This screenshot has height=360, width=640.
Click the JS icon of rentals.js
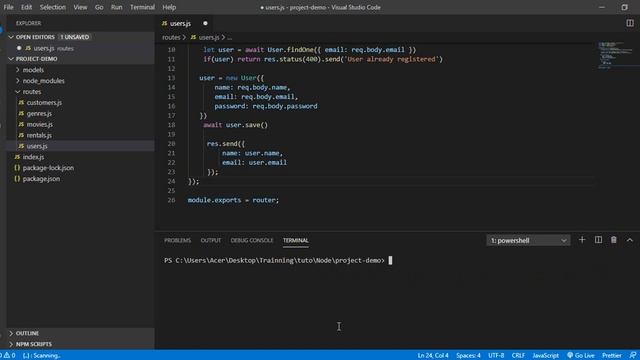tap(21, 135)
